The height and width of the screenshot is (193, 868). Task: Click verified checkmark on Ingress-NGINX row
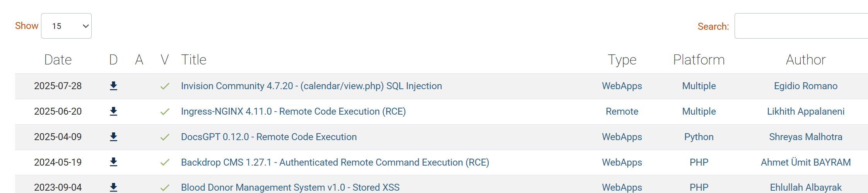[165, 112]
